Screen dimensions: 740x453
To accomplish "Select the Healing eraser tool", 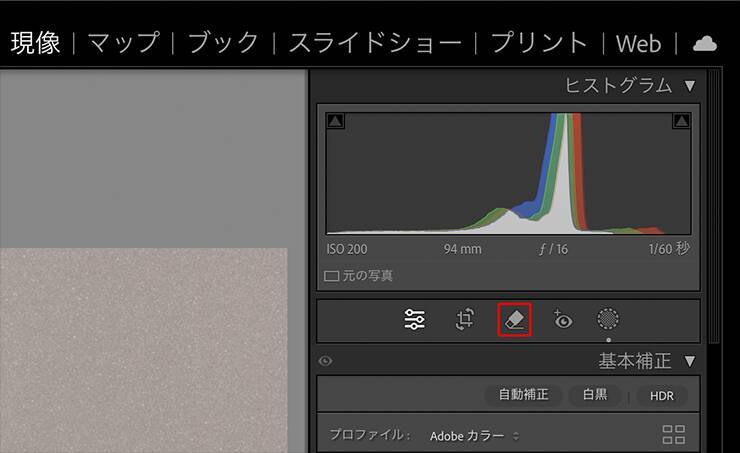I will 514,320.
